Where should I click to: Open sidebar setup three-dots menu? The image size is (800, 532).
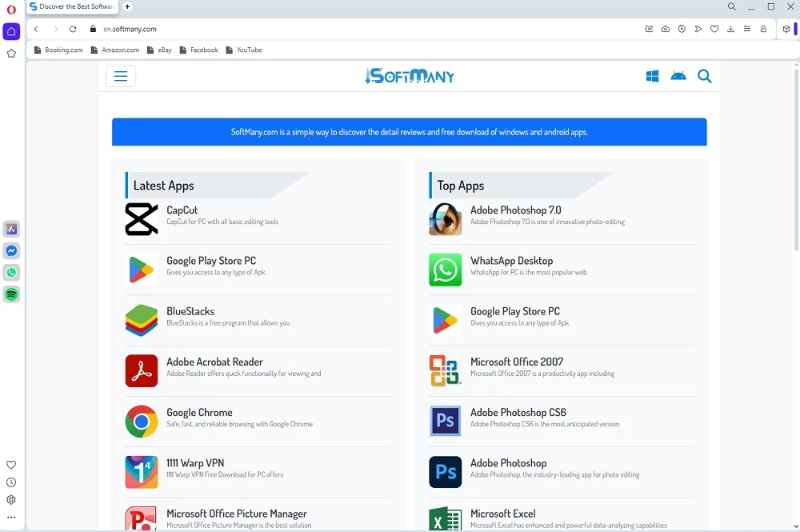point(11,518)
